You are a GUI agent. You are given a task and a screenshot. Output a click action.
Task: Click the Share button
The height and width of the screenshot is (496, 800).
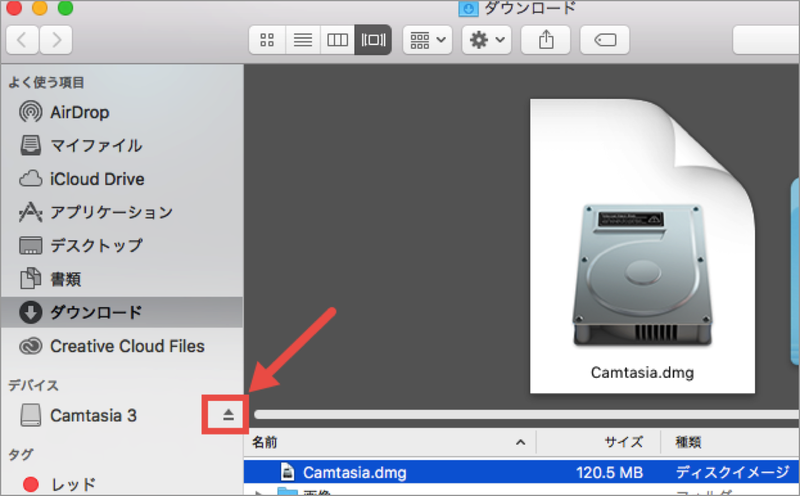(545, 40)
